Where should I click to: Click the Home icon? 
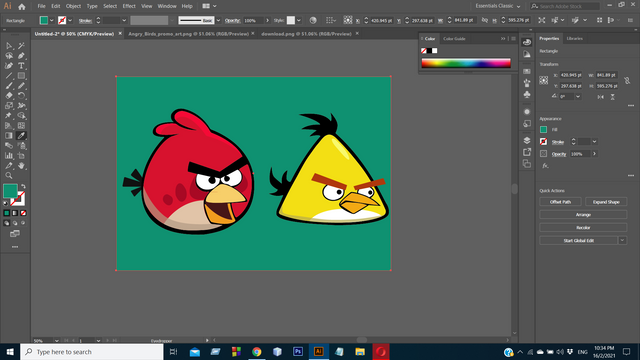[x=22, y=7]
